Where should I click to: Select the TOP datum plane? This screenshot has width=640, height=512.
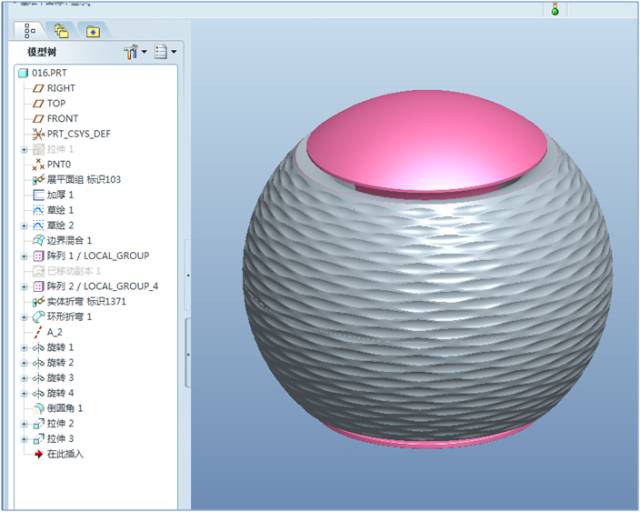(56, 103)
